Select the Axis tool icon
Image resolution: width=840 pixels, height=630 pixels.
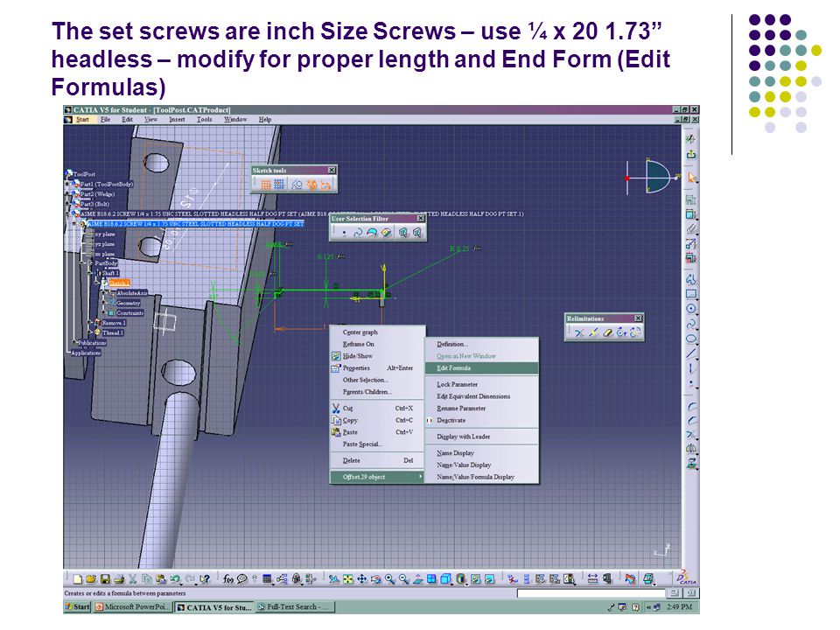pyautogui.click(x=691, y=368)
